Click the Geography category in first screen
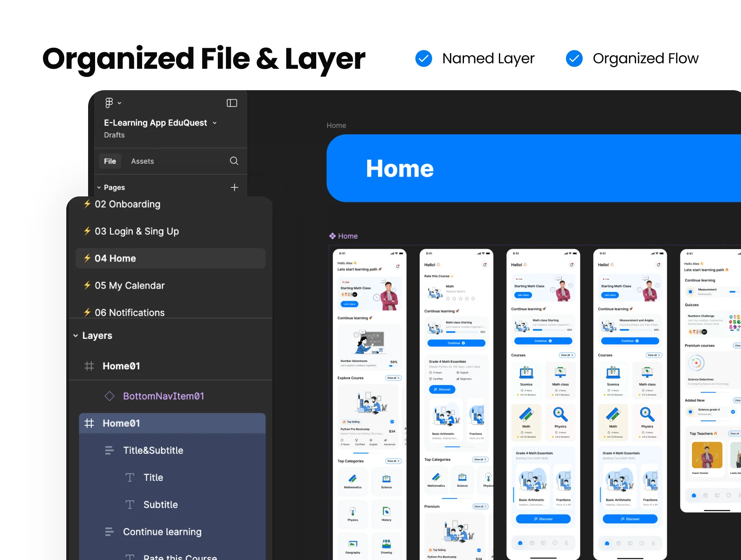This screenshot has width=741, height=560. [x=353, y=547]
